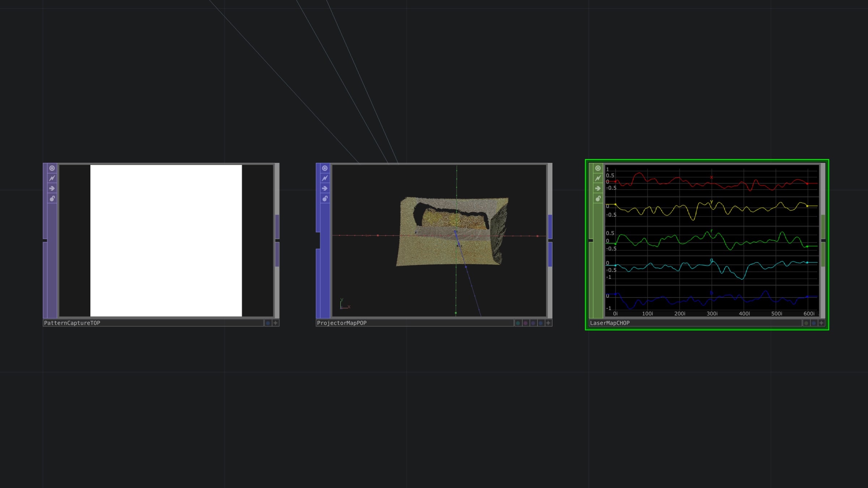Toggle Clone Immune flag on PatternCaptureTOP
The width and height of the screenshot is (868, 488).
[x=52, y=178]
